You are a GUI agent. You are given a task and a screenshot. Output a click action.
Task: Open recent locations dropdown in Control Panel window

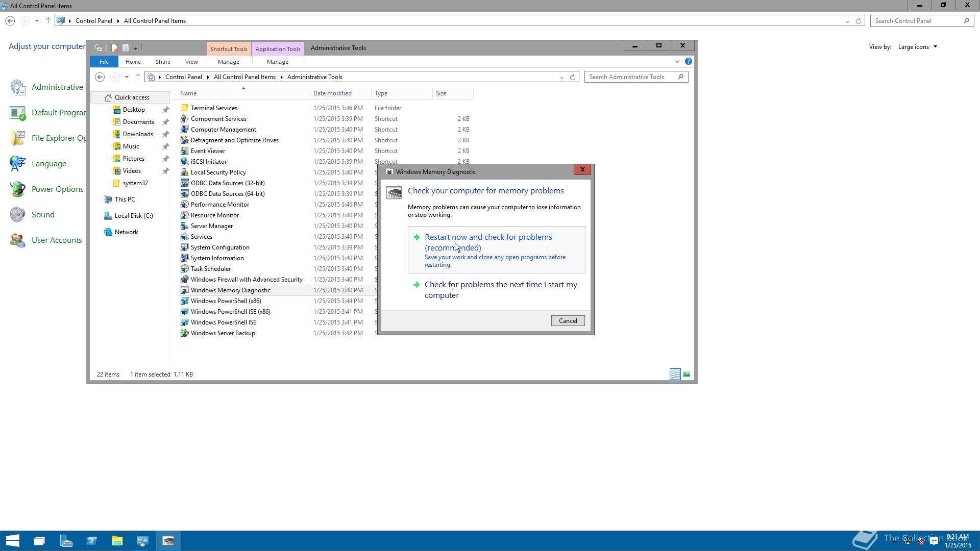pyautogui.click(x=37, y=21)
